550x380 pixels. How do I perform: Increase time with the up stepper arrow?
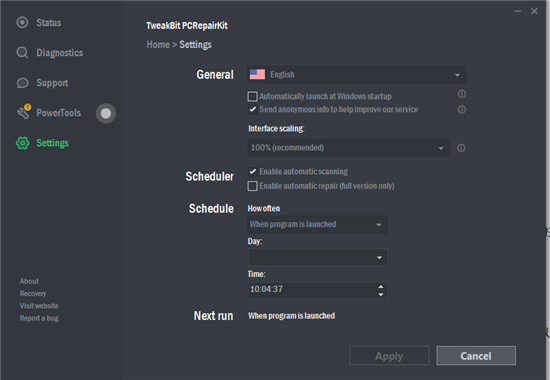[381, 286]
